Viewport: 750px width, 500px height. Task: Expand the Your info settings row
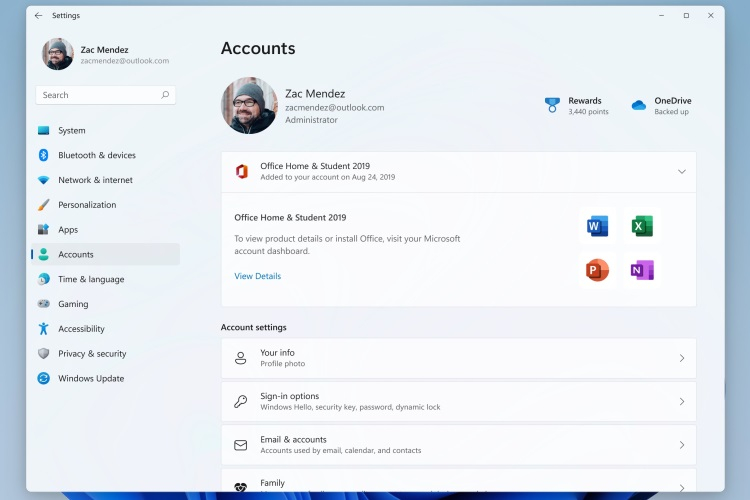coord(682,358)
